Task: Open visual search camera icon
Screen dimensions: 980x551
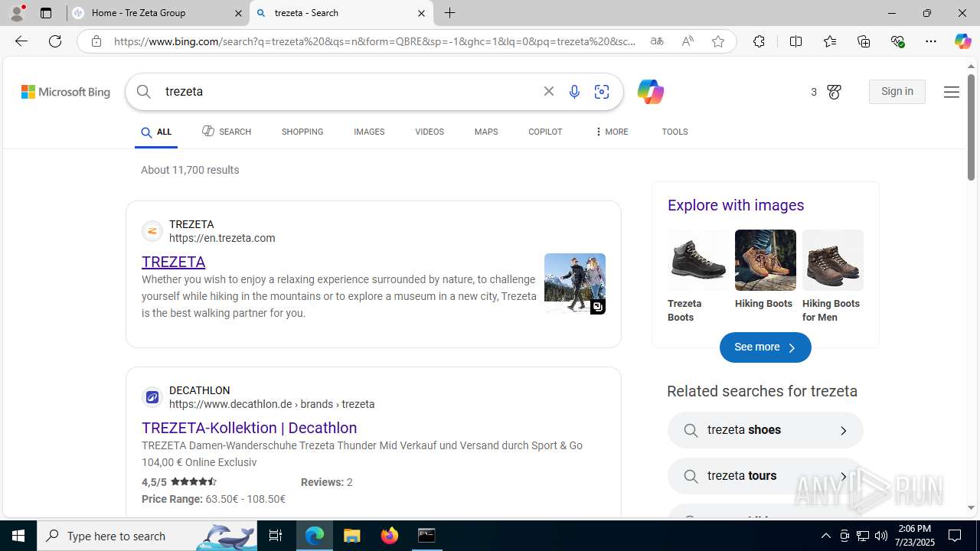Action: pyautogui.click(x=602, y=92)
